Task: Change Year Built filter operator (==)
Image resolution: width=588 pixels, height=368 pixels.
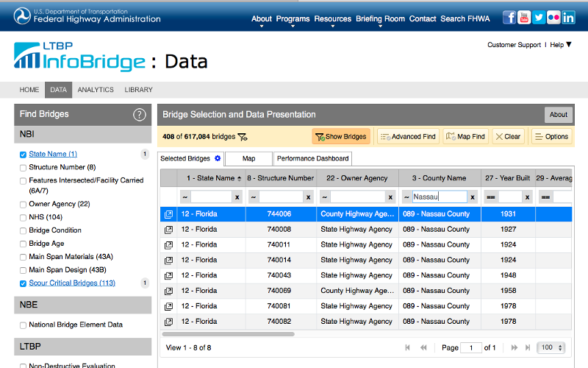Action: [491, 197]
